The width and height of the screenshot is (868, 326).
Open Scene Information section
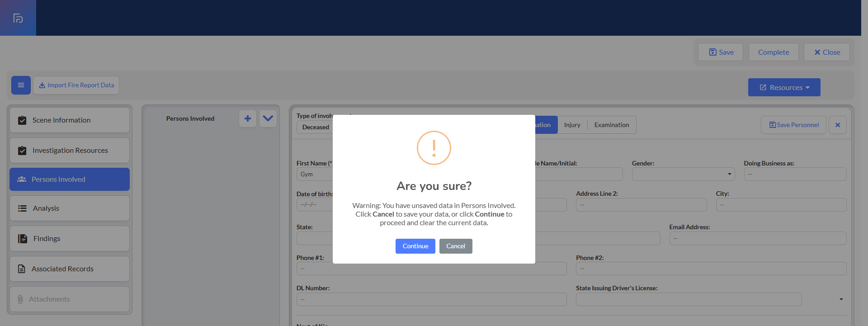coord(70,120)
